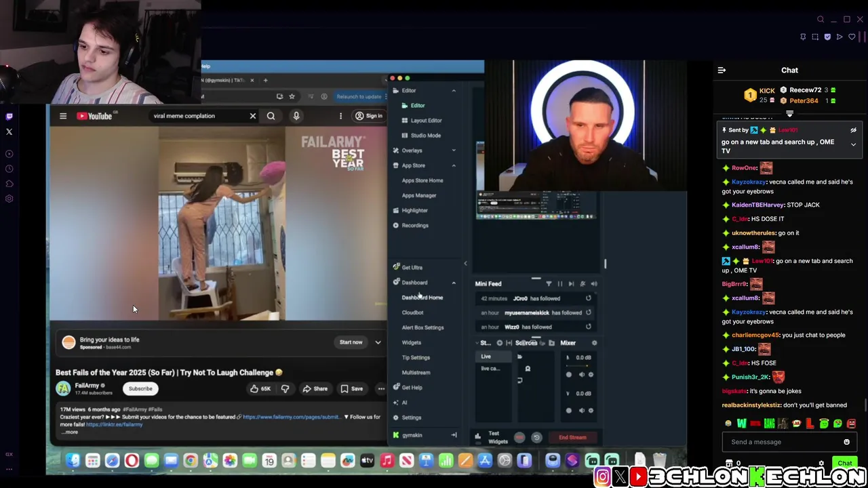Expand video description with ...more
The width and height of the screenshot is (868, 488).
point(69,432)
